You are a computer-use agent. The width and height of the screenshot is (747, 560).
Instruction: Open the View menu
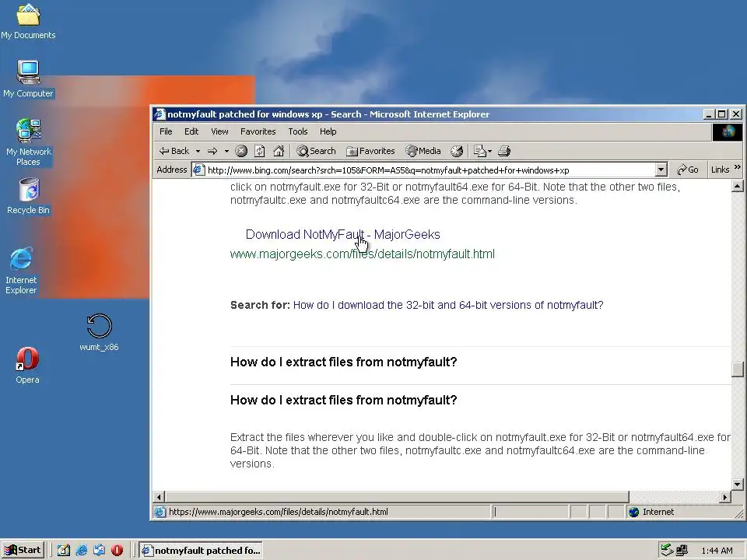[219, 131]
